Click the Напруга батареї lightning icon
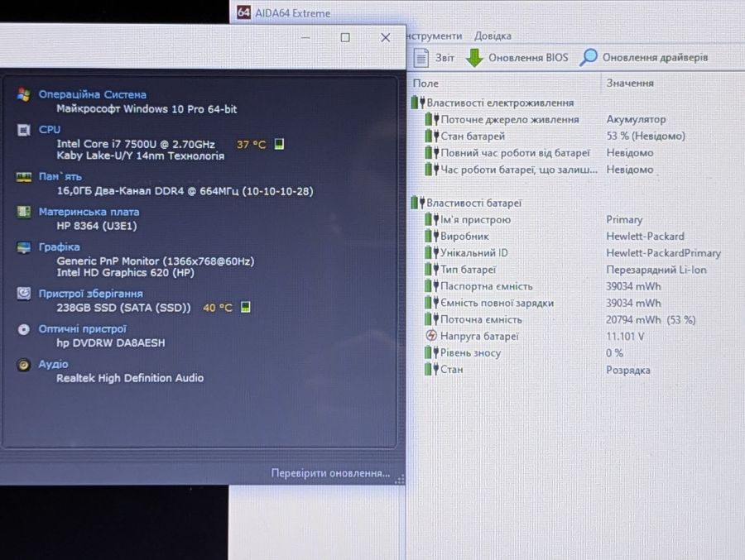The height and width of the screenshot is (560, 745). click(x=431, y=336)
